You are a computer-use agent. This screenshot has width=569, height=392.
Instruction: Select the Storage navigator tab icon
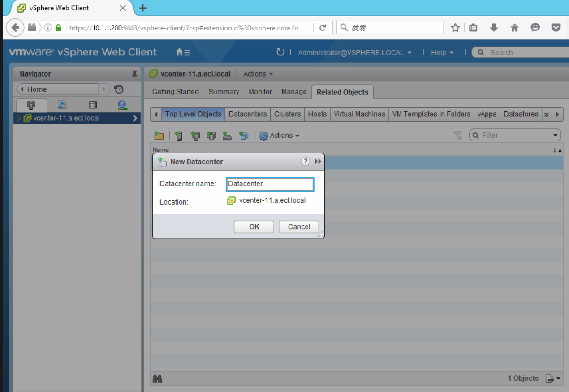point(93,105)
